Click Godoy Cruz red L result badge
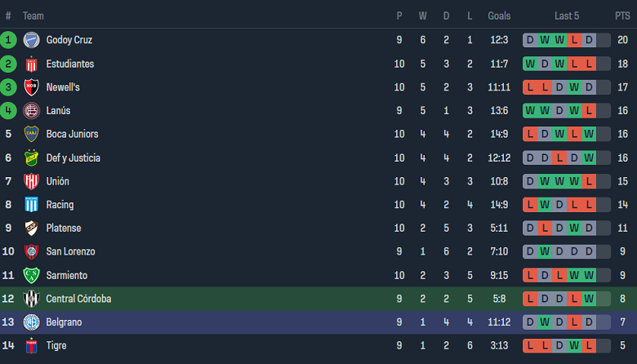Viewport: 637px width, 364px height. pos(574,40)
